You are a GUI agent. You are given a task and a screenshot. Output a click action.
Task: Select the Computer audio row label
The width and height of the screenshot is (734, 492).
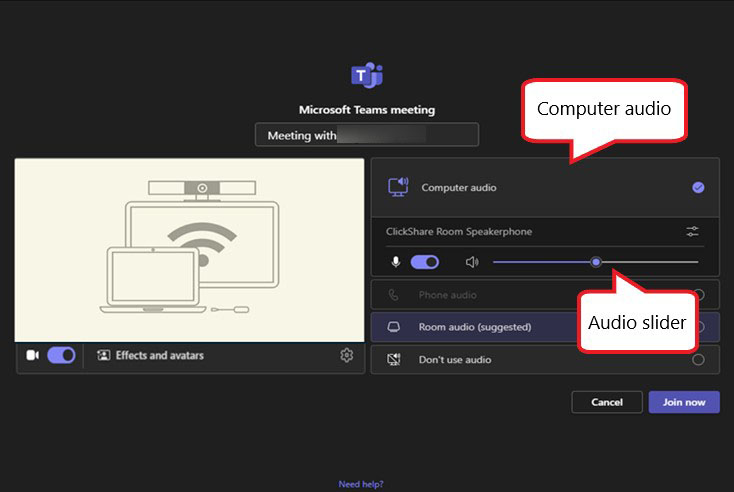point(459,188)
